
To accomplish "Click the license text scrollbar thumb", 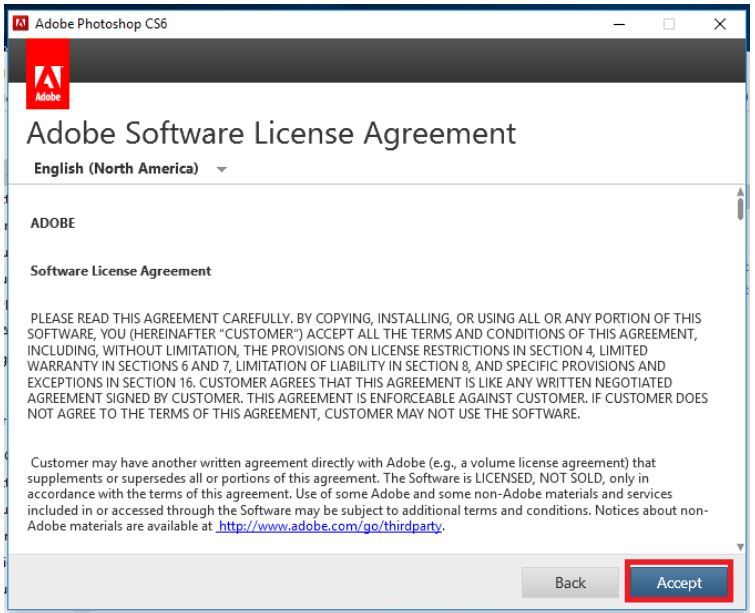I will (740, 208).
